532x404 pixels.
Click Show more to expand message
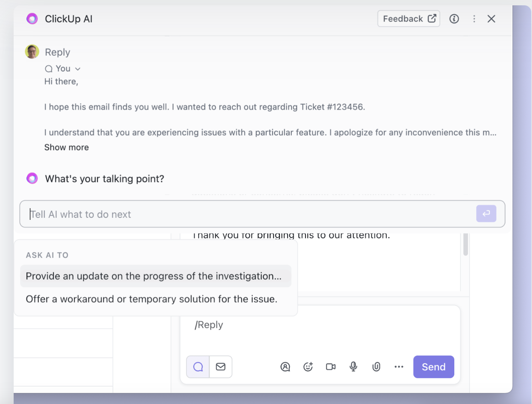pos(66,147)
